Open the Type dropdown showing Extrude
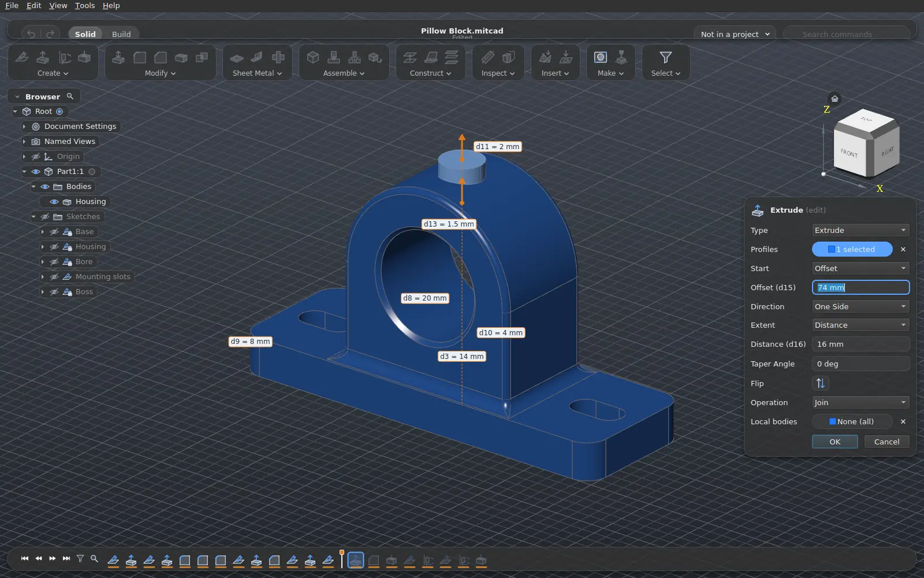This screenshot has width=924, height=578. click(x=860, y=230)
